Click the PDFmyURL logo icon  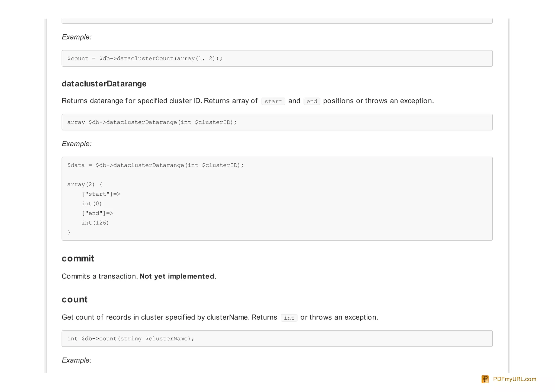click(485, 379)
